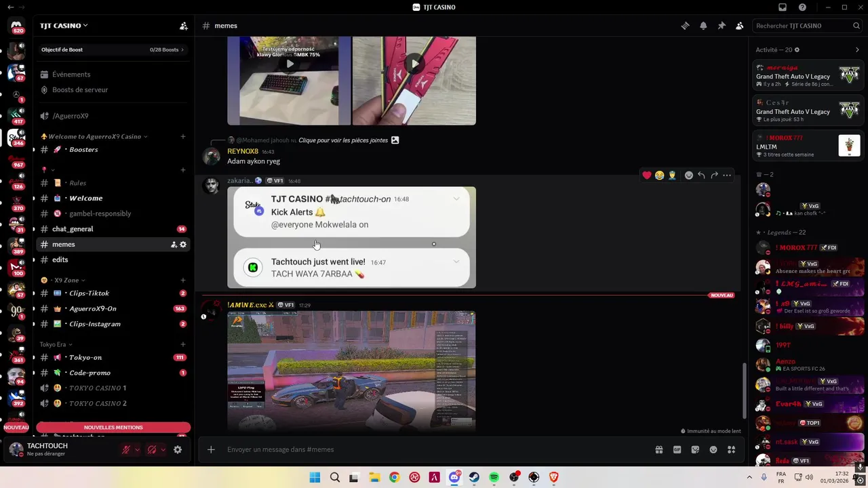Open the Code-promo channel

pos(113,373)
